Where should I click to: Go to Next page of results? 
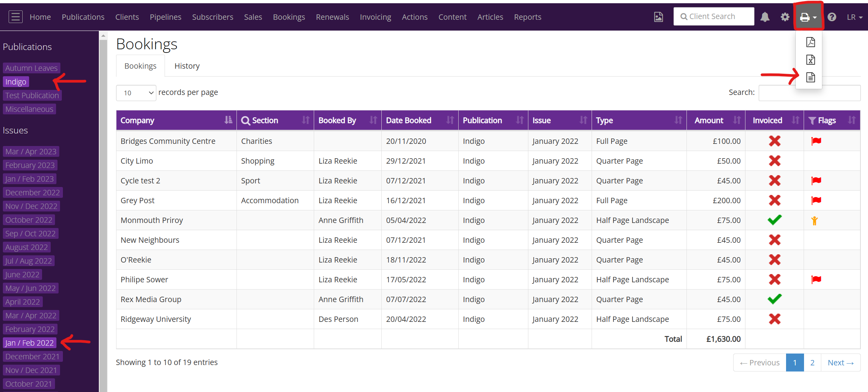click(x=841, y=363)
